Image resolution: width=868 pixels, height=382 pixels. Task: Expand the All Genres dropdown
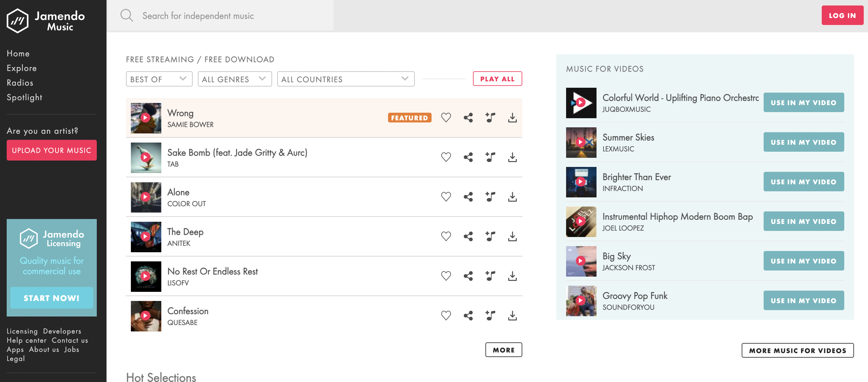point(235,79)
